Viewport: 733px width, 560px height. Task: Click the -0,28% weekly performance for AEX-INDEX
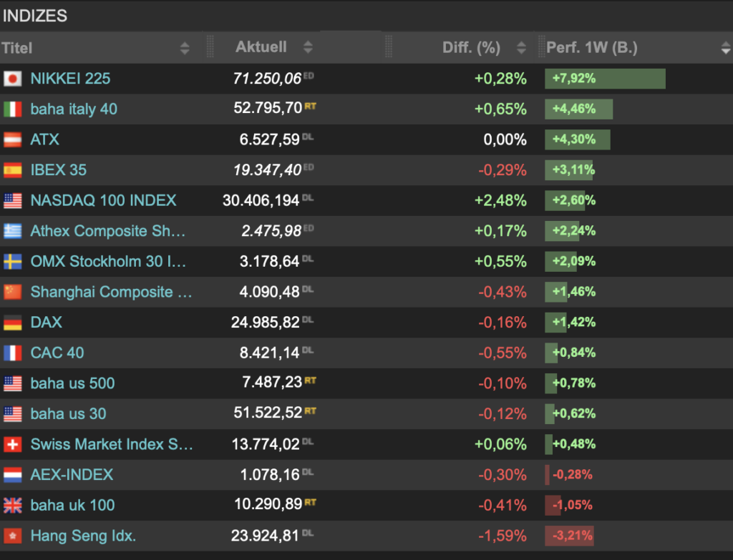click(x=573, y=474)
